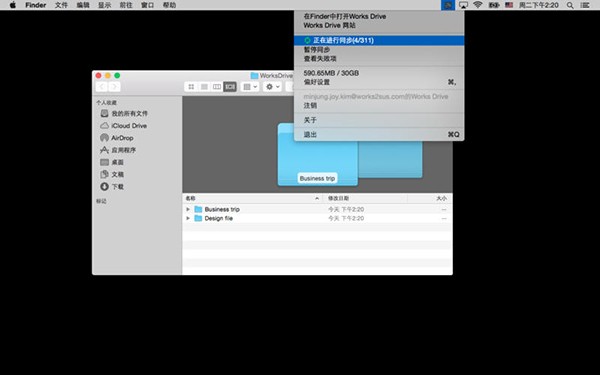The image size is (600, 375).
Task: Open the gear action dropdown
Action: click(273, 87)
